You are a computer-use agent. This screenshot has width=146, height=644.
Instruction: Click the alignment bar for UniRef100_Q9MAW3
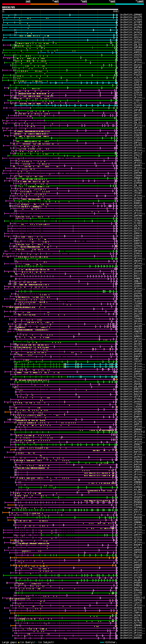pos(60,15)
